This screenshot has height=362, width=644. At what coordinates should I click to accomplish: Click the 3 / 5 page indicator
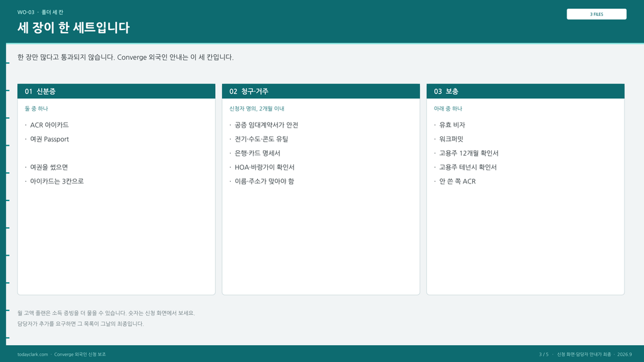(x=543, y=354)
